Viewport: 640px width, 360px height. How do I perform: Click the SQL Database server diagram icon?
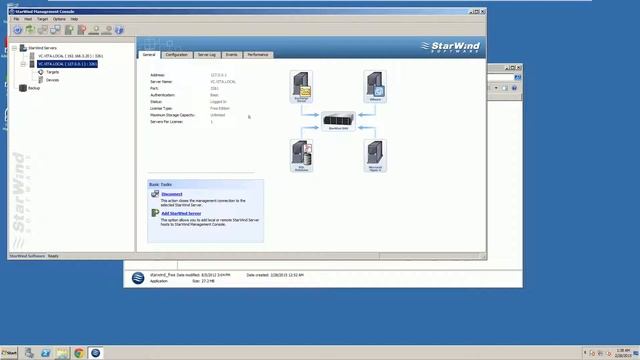point(301,156)
